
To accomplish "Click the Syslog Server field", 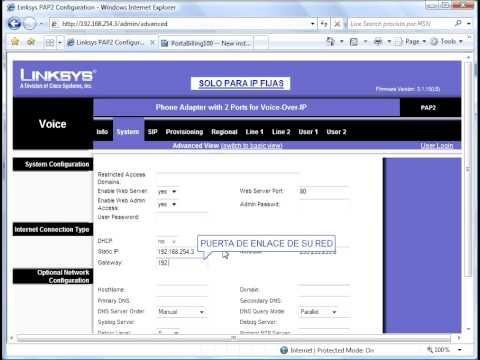I will click(182, 322).
